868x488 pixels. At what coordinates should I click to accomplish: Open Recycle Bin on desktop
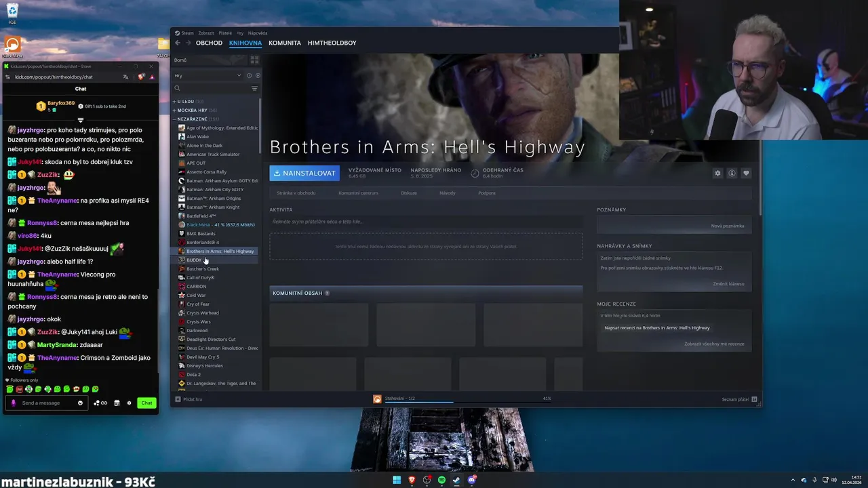(12, 13)
